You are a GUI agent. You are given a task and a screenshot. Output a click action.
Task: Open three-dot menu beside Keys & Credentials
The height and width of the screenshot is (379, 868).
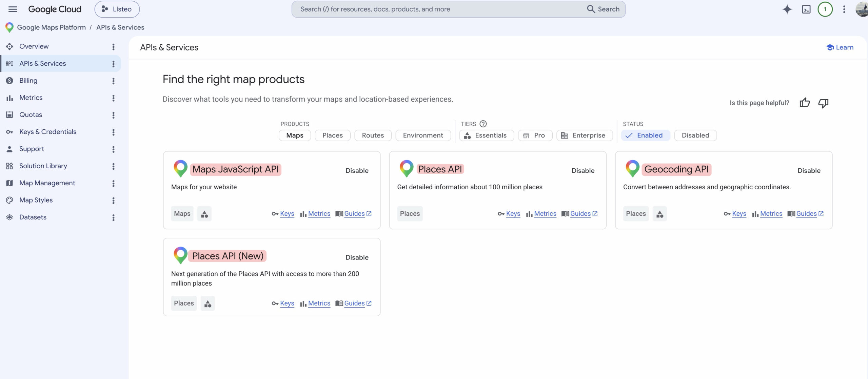(113, 132)
